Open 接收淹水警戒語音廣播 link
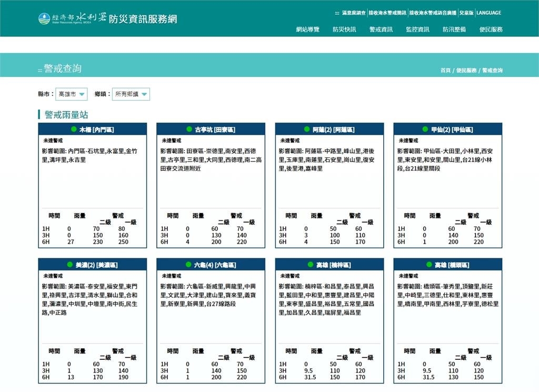 point(433,13)
